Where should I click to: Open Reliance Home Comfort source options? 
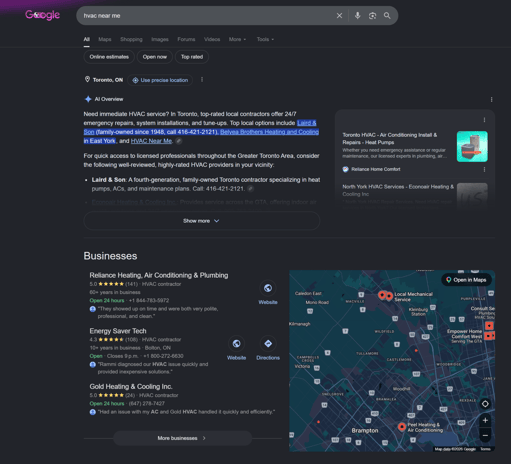pos(484,169)
